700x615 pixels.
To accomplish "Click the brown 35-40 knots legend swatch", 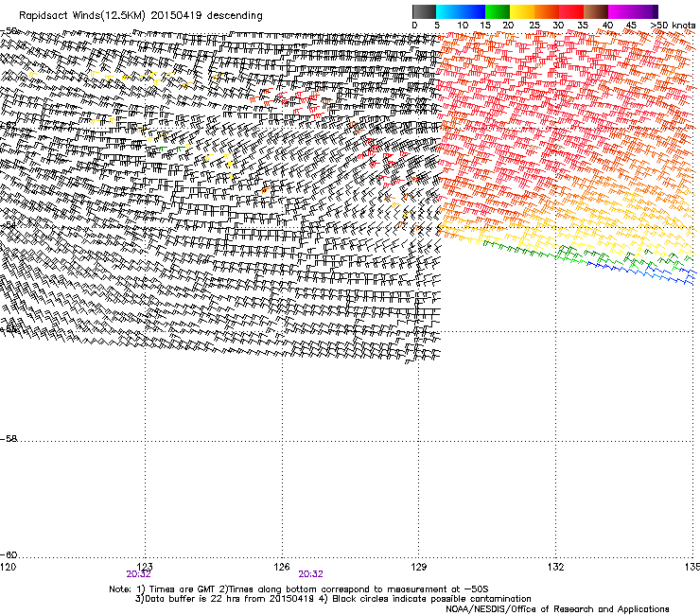I will pos(596,11).
